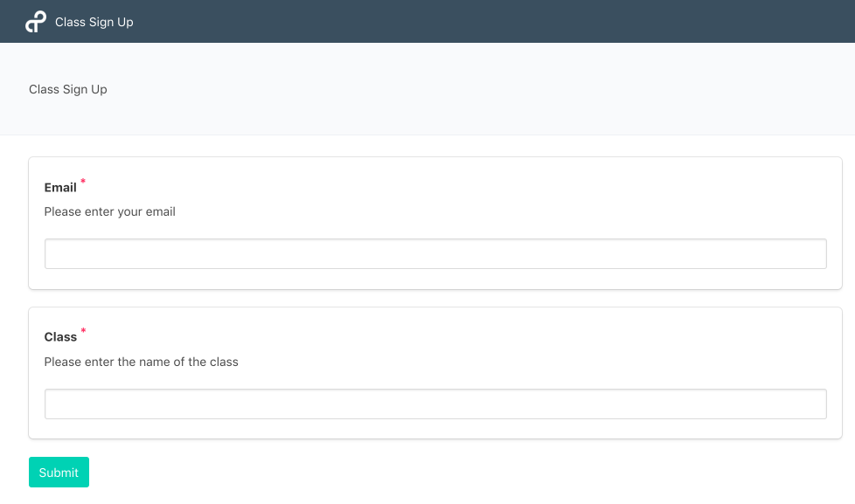Click the Class field label
The image size is (855, 504).
tap(61, 336)
